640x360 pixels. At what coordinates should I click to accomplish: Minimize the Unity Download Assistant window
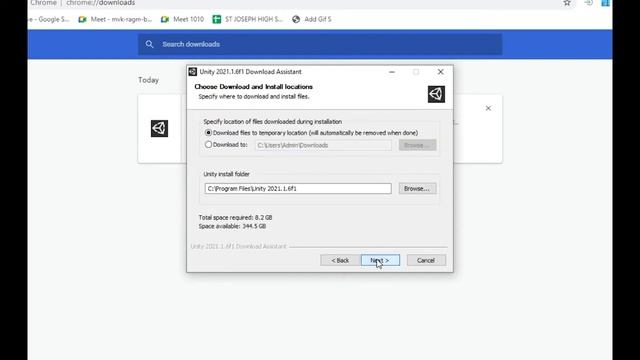pos(392,72)
